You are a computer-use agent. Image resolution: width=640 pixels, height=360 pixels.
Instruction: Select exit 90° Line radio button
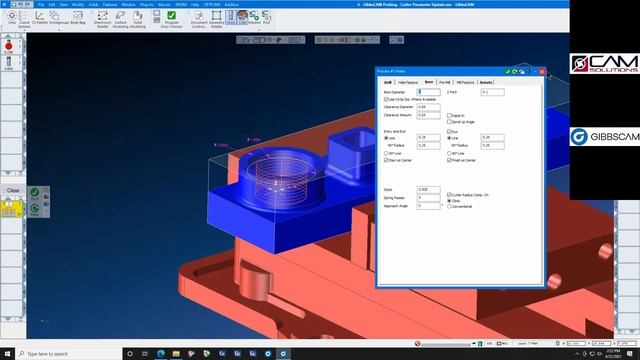(x=449, y=153)
